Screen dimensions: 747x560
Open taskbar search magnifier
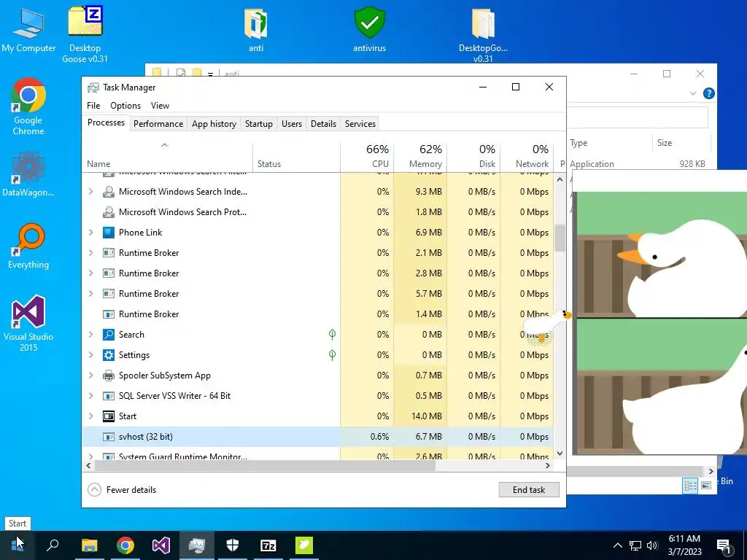coord(53,545)
